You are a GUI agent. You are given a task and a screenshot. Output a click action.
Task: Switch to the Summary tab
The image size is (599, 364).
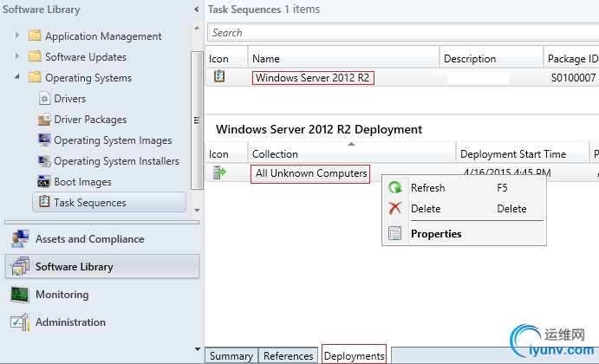point(231,355)
